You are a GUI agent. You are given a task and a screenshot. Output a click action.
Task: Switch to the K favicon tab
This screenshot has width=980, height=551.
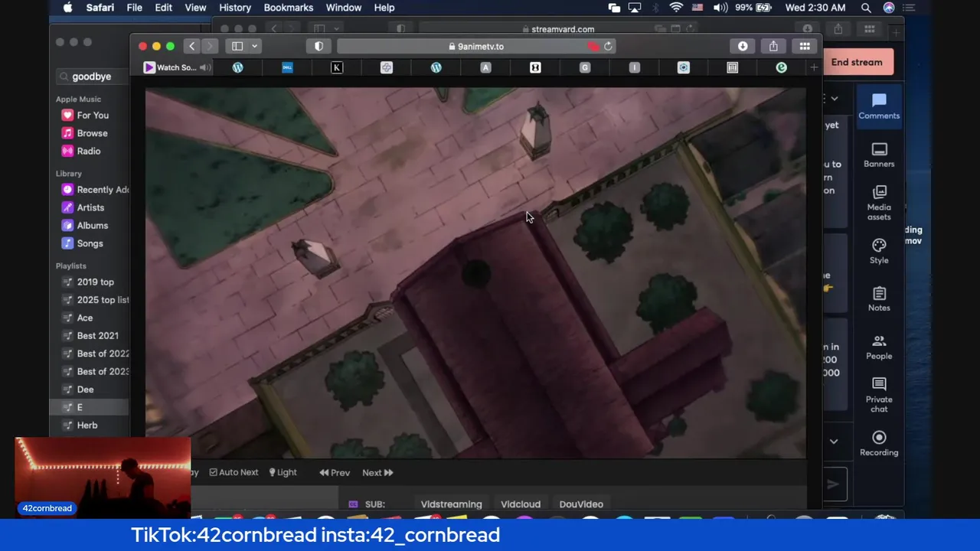337,67
